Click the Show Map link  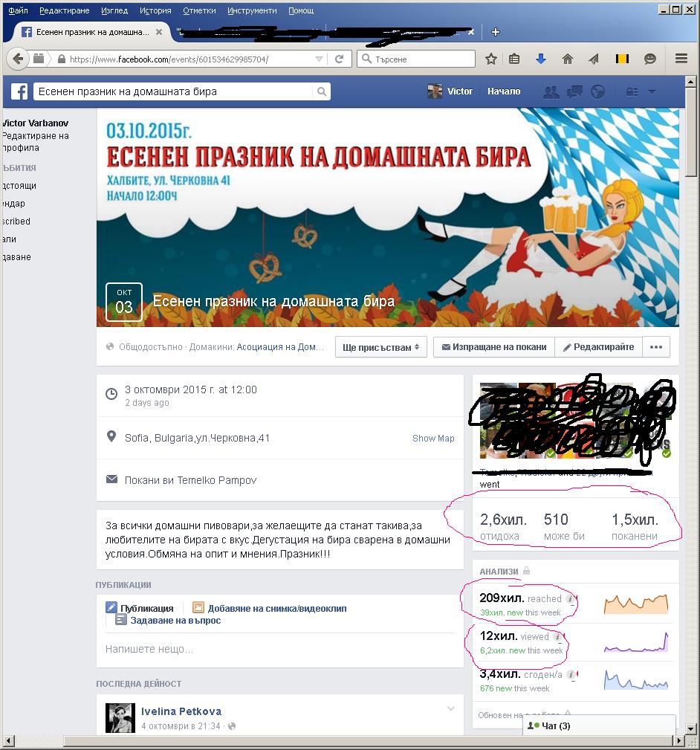[x=433, y=439]
